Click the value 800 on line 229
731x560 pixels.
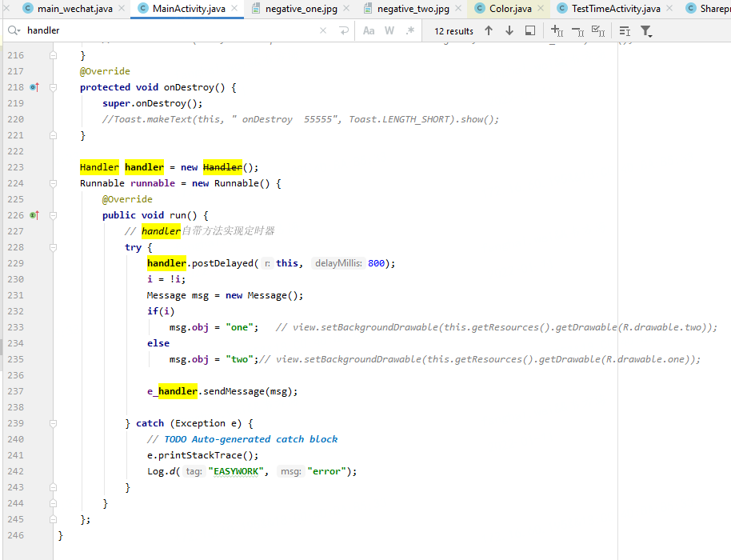pyautogui.click(x=376, y=263)
